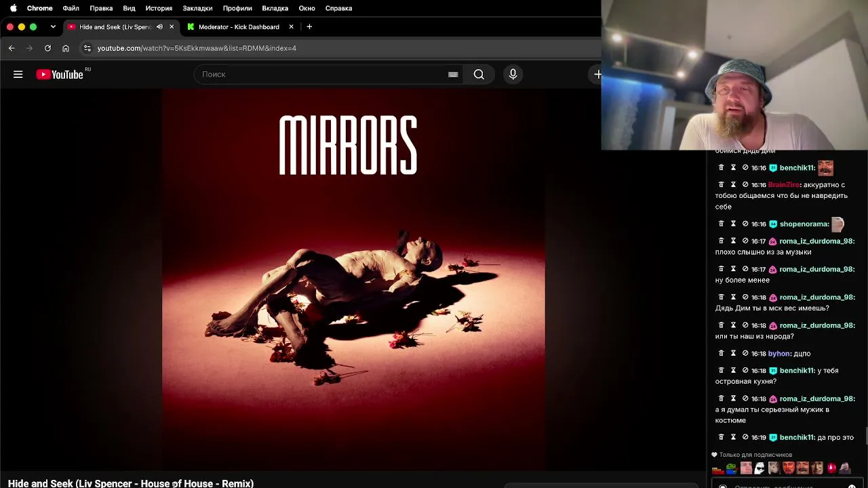Screen dimensions: 868x488
Task: Open the Chrome home page button
Action: (66, 48)
